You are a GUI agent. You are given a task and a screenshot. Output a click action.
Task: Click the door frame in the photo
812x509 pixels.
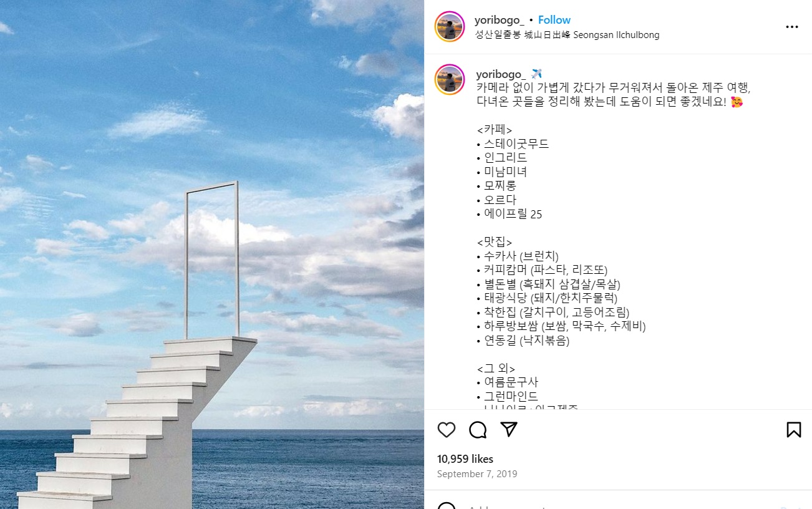tap(212, 259)
